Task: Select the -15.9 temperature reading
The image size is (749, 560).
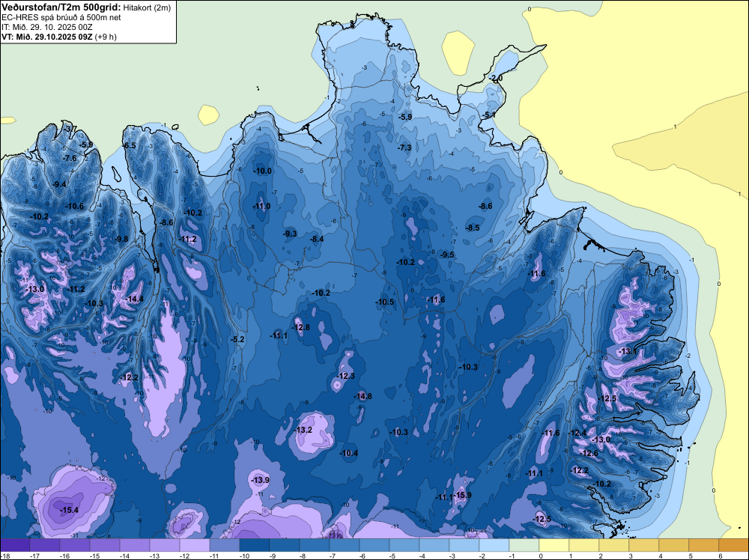Action: click(462, 495)
